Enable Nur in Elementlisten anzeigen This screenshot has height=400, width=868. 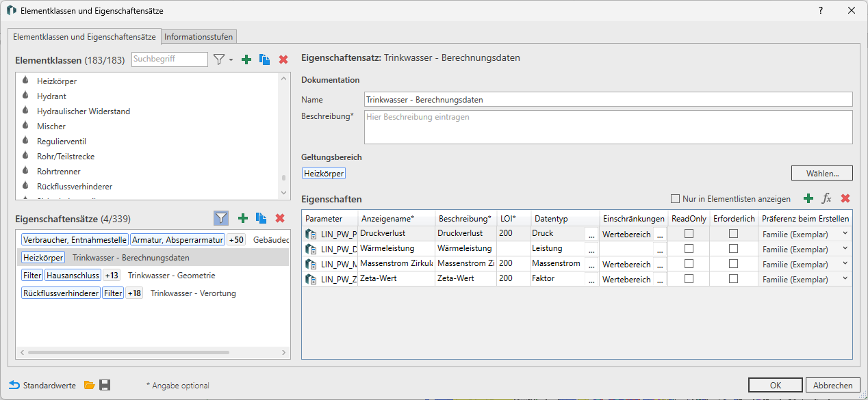click(676, 199)
